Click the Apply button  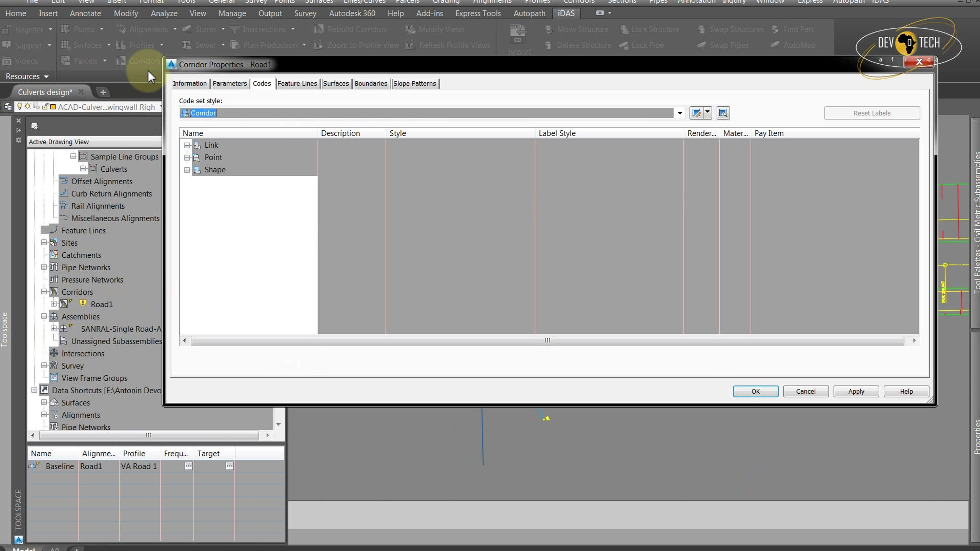point(856,391)
